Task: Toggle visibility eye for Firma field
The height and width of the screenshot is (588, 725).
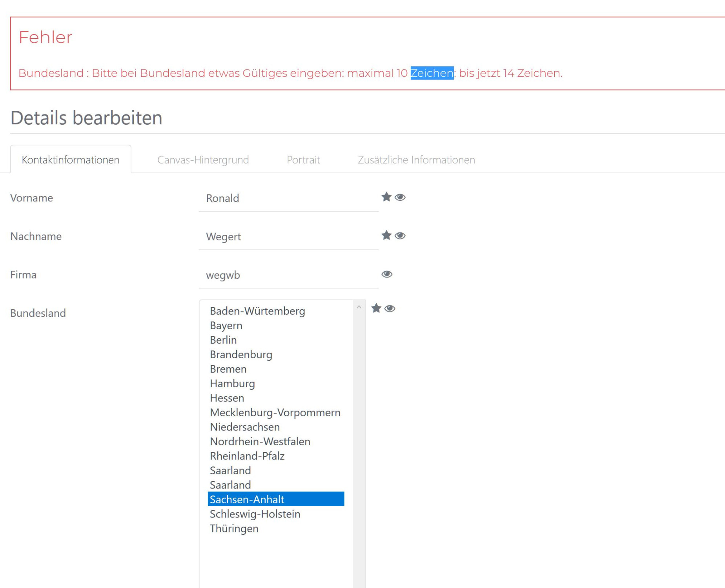Action: (387, 274)
